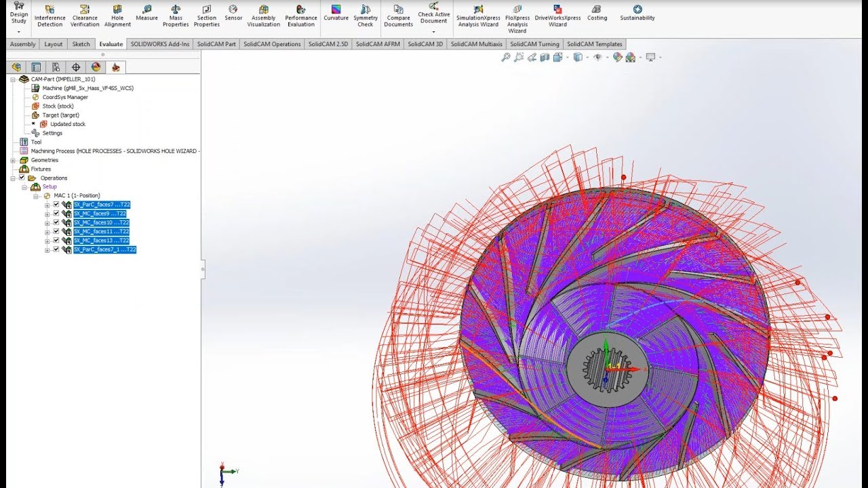868x488 pixels.
Task: Open Design Study dropdown arrow
Action: point(18,32)
